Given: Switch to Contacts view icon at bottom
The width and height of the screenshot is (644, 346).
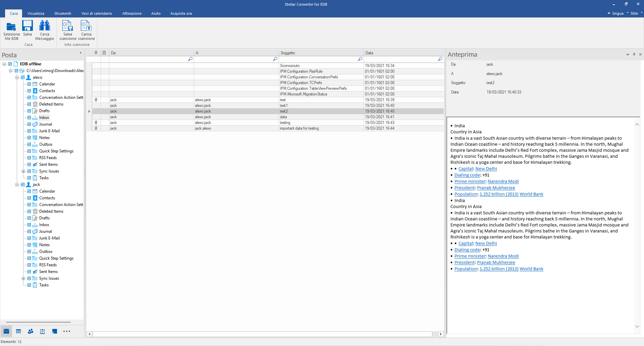Looking at the screenshot, I should [x=31, y=331].
